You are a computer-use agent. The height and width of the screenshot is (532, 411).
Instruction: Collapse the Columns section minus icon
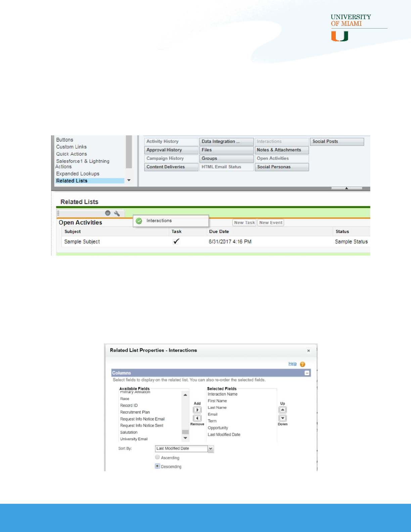coord(307,373)
